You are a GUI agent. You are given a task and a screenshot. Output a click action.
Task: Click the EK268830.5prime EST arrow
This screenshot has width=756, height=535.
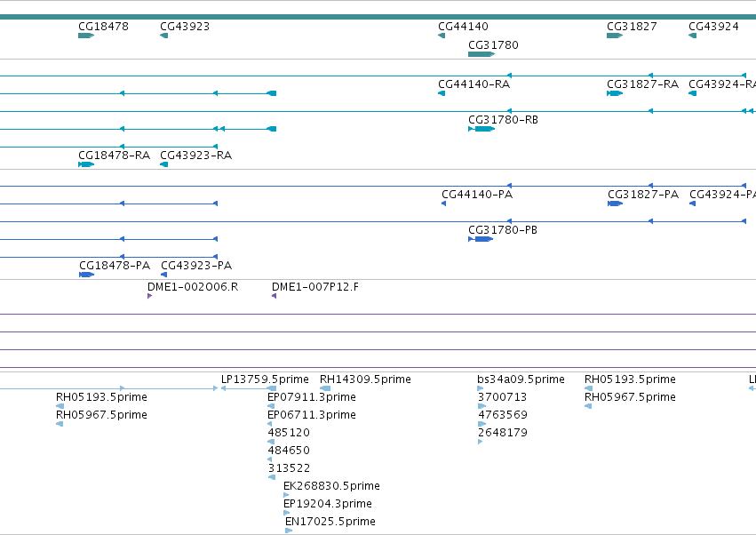pos(286,495)
